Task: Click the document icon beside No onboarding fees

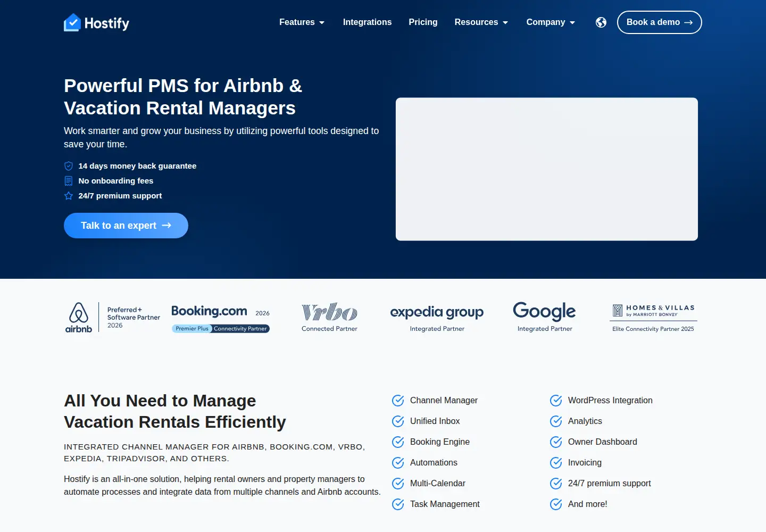Action: (x=69, y=181)
